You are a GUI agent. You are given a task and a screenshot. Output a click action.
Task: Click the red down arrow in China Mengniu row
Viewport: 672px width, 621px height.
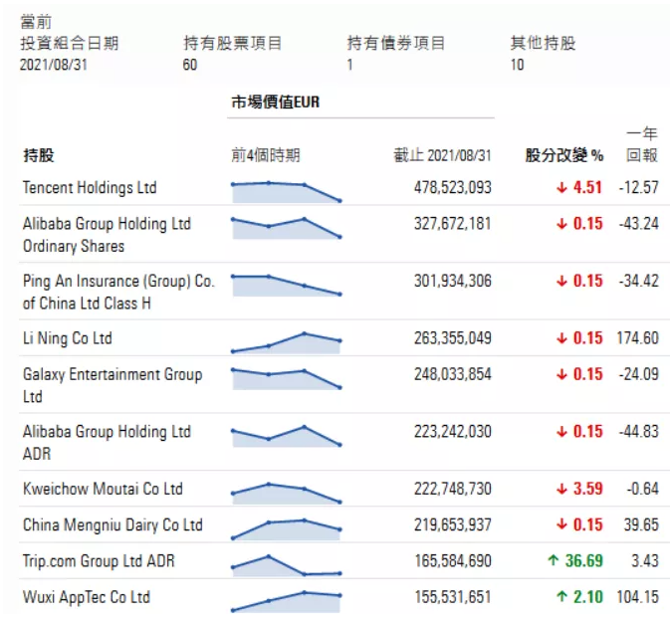(561, 525)
